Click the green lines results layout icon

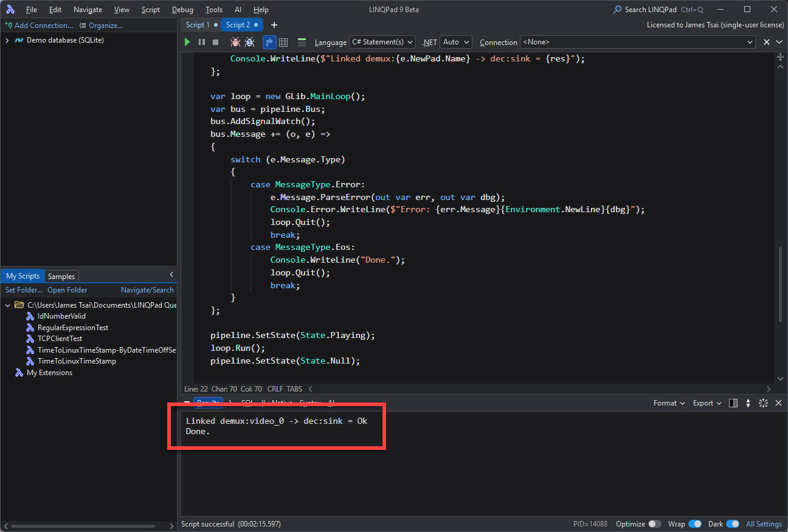302,42
